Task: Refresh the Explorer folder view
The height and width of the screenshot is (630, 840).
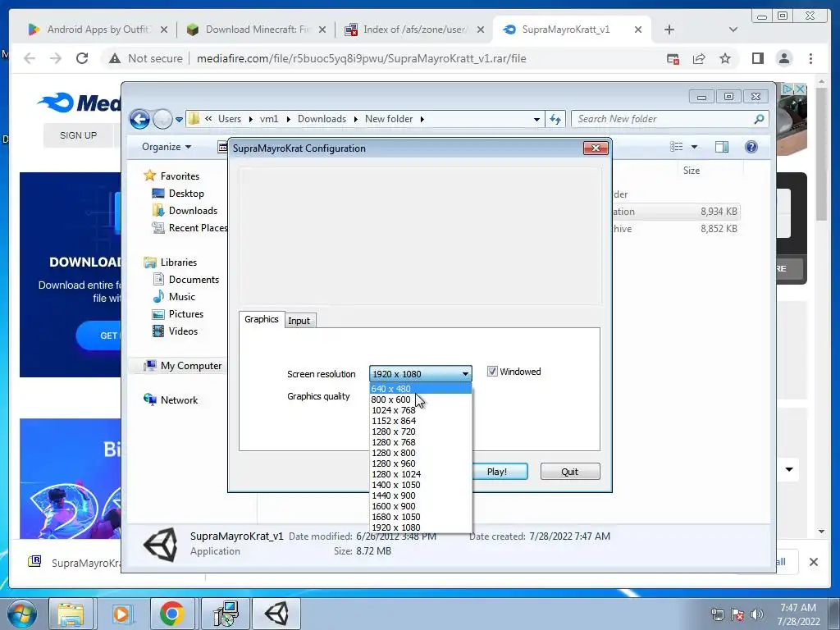Action: pos(555,120)
